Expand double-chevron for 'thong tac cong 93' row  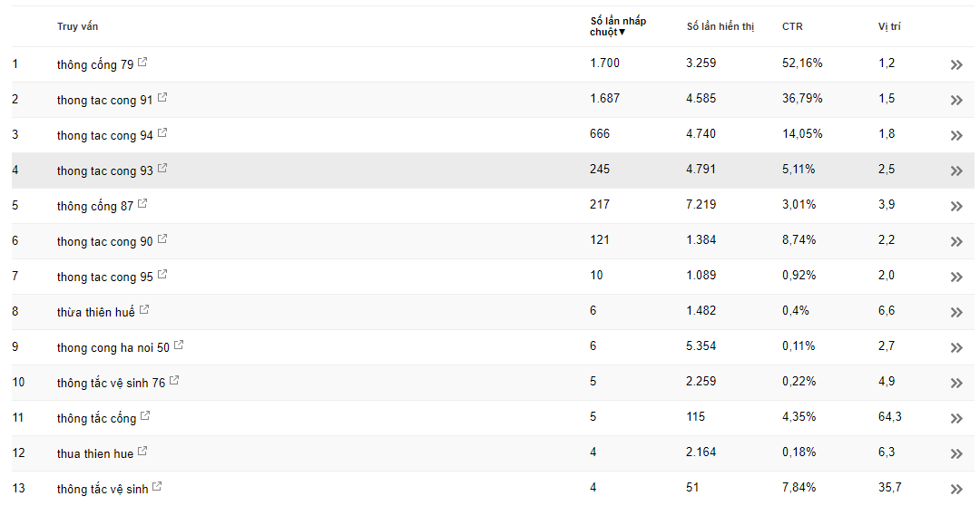click(x=956, y=170)
